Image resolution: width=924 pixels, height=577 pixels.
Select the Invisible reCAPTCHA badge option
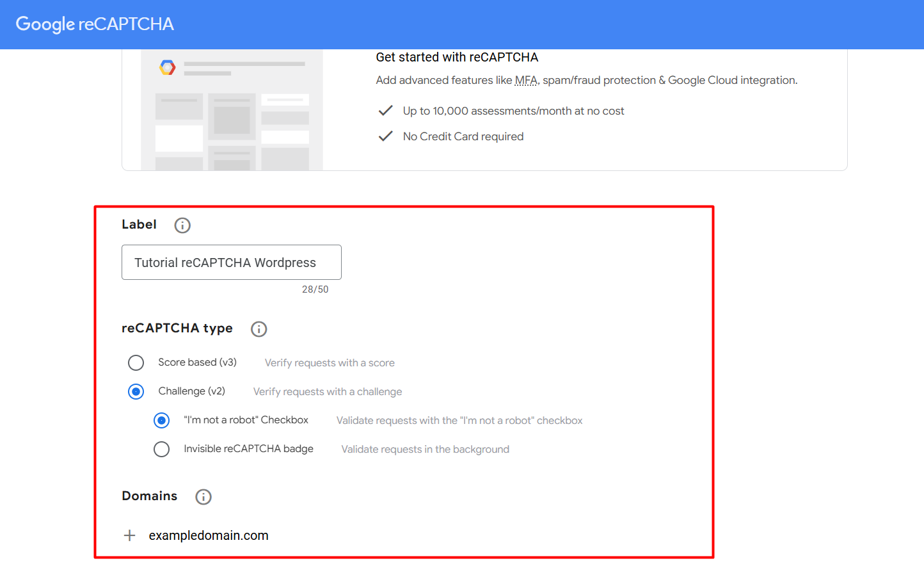(161, 449)
